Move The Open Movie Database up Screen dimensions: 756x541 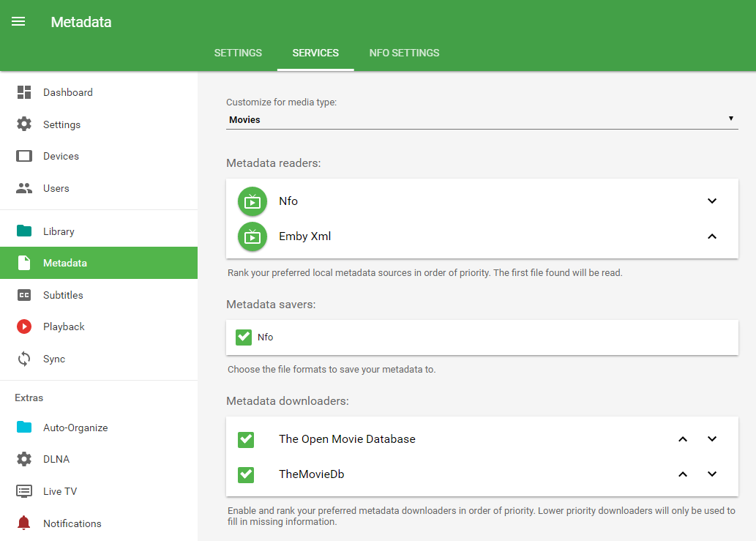[x=683, y=439]
